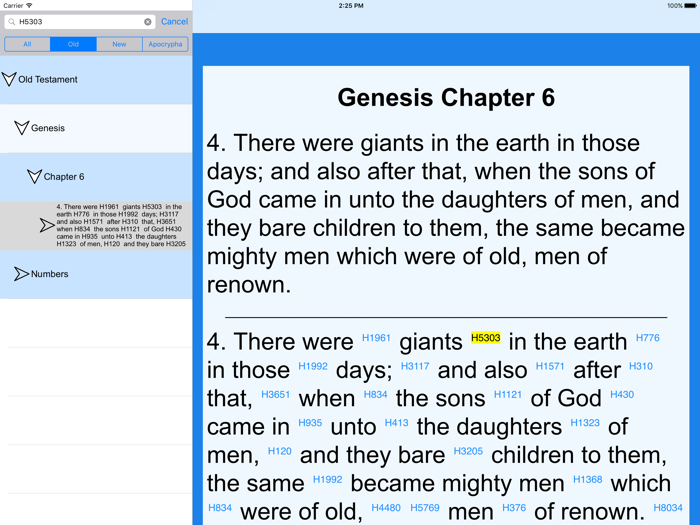
Task: Open Strong's link H4480
Action: point(386,508)
